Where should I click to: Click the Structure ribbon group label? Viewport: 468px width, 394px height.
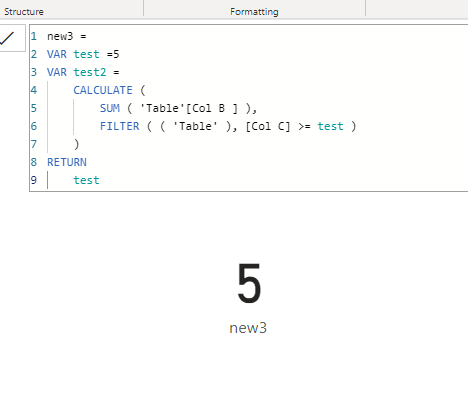[24, 12]
